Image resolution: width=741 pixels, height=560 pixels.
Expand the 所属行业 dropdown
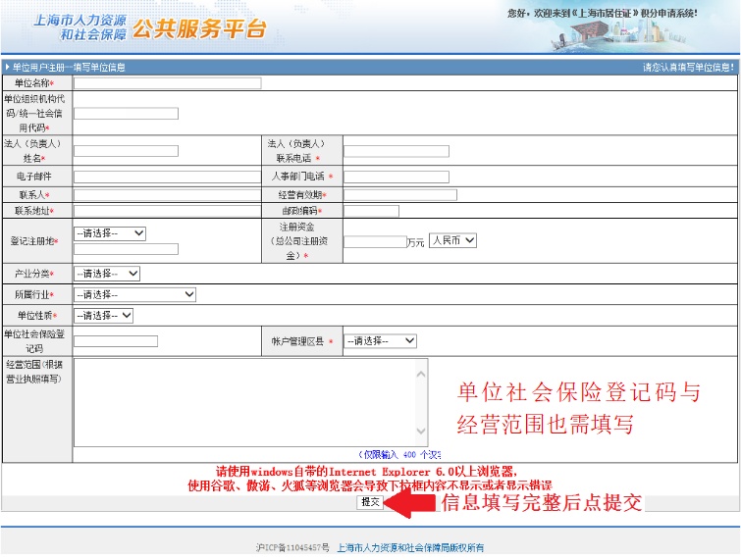(134, 294)
